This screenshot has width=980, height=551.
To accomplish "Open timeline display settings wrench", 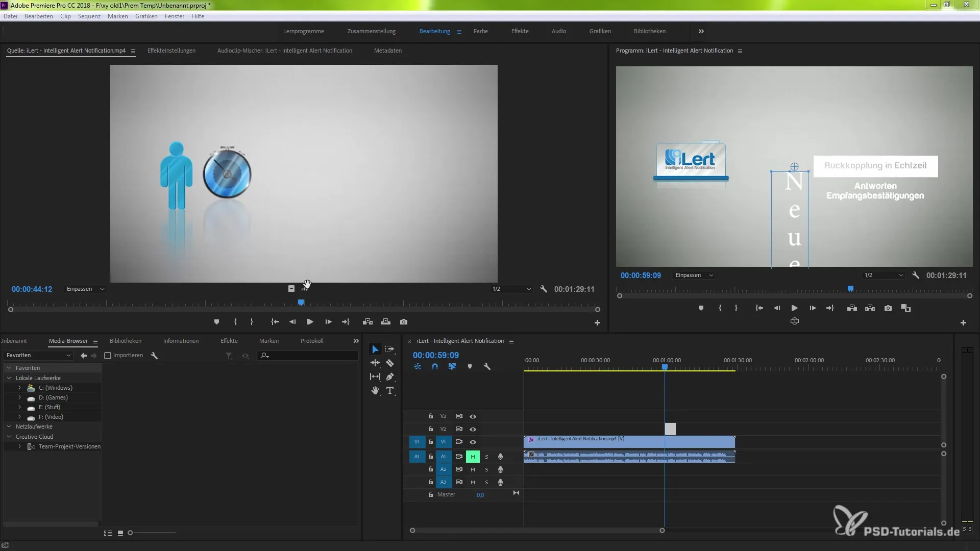I will pyautogui.click(x=487, y=367).
